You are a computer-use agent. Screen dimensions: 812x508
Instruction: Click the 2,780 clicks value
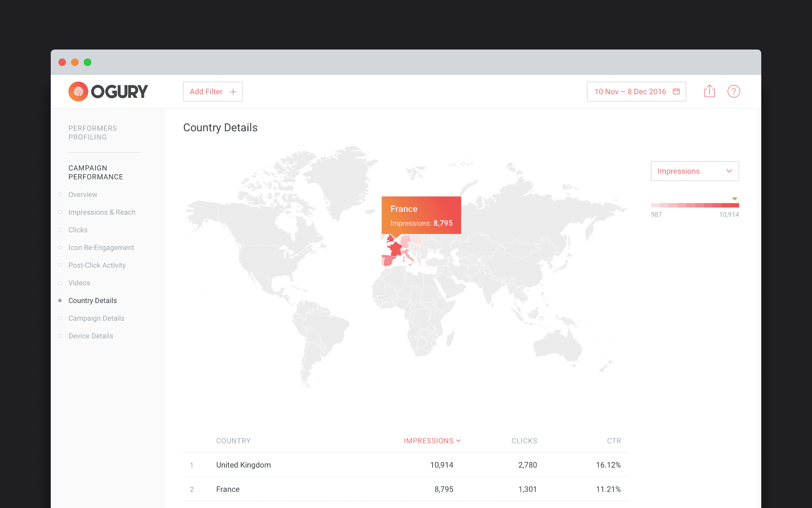pyautogui.click(x=527, y=465)
